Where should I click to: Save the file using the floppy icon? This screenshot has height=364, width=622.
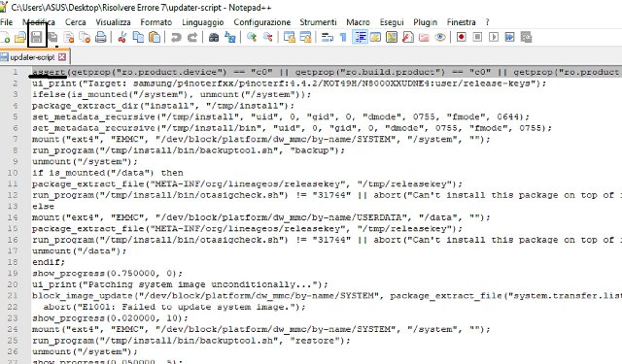[x=37, y=38]
